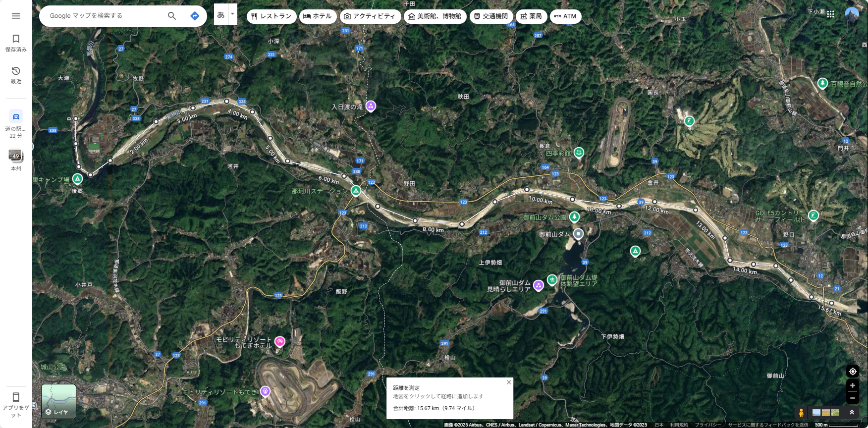Select the レストラン category chip
868x428 pixels.
[x=271, y=16]
